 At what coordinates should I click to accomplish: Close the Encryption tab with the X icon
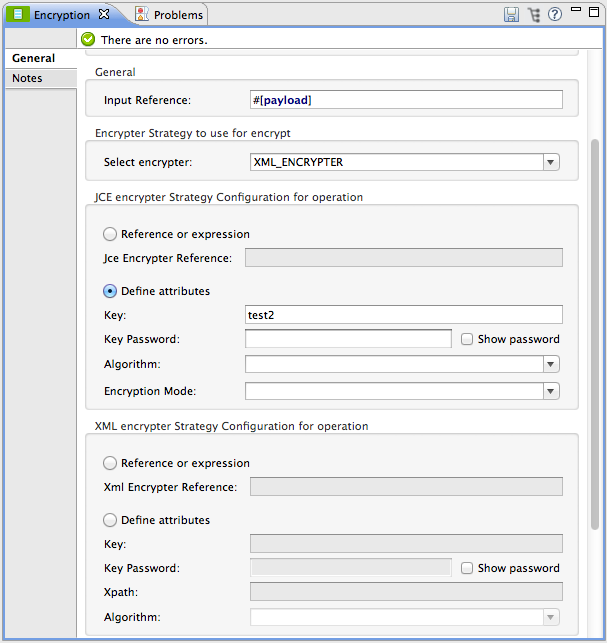coord(104,14)
